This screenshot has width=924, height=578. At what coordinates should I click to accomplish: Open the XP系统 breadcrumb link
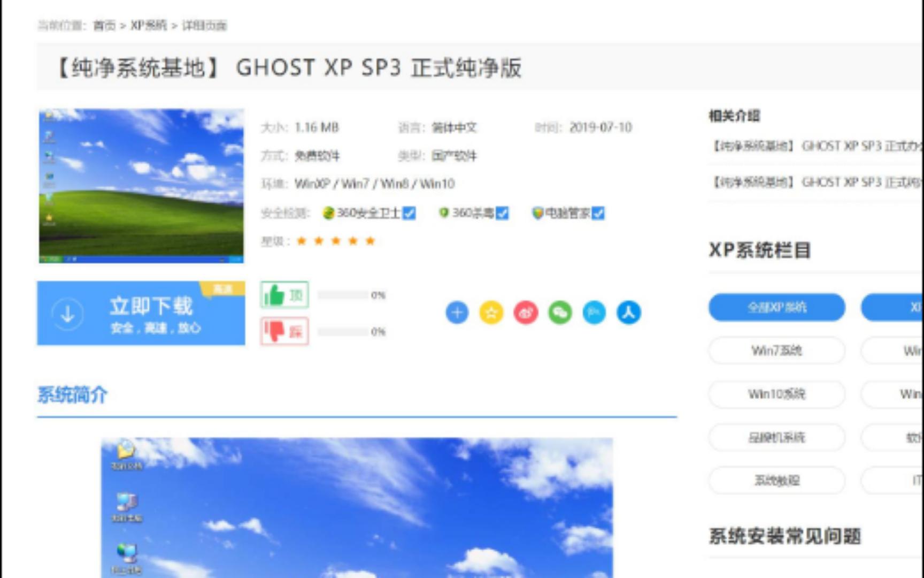pos(149,26)
